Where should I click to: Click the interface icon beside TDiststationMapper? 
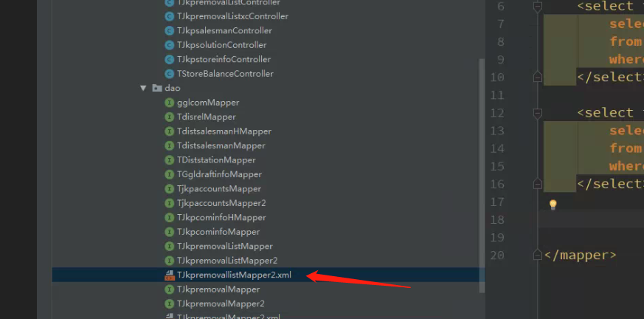(x=169, y=160)
